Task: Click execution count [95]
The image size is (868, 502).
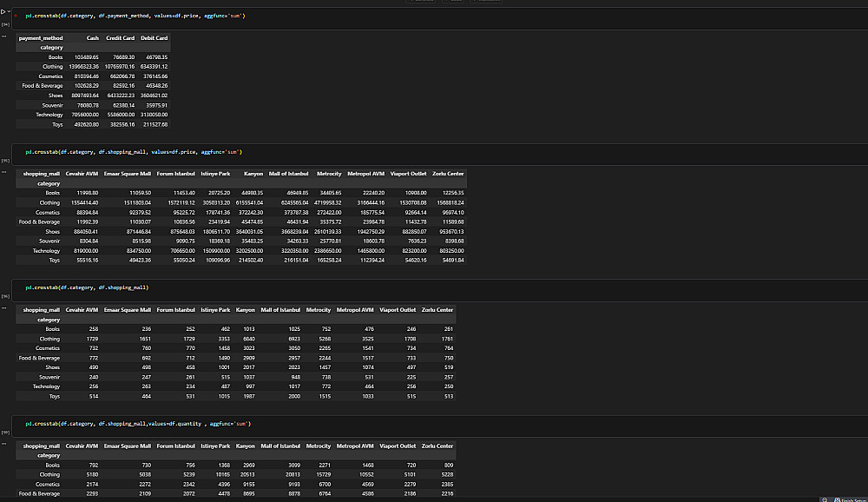Action: point(5,161)
